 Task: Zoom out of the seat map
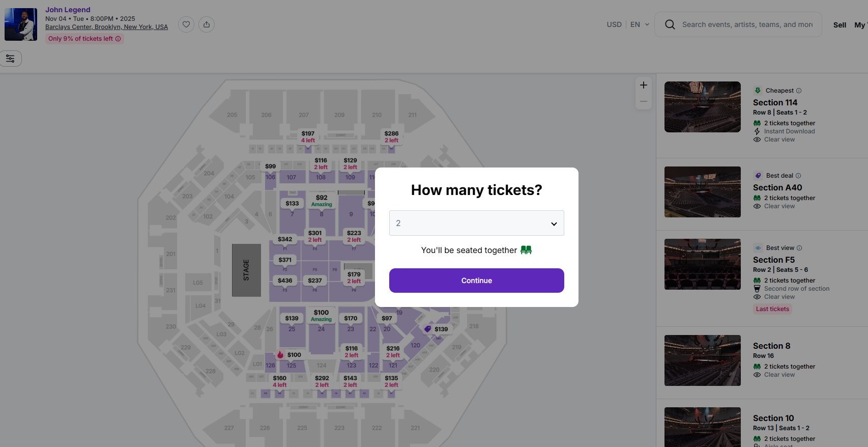[644, 101]
